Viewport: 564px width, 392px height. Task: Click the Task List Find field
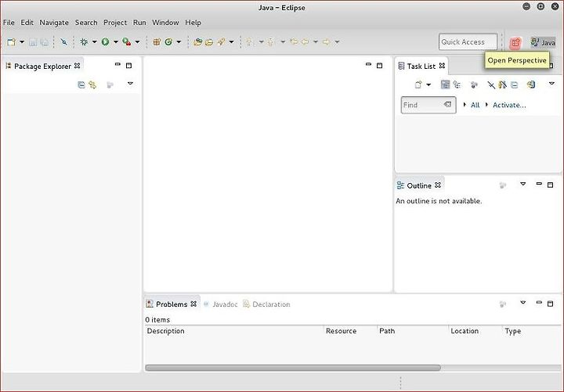[x=428, y=105]
